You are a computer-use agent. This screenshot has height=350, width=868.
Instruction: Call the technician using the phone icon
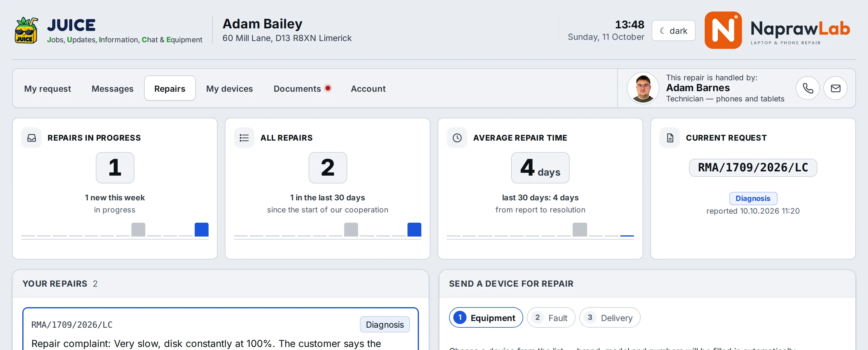808,88
